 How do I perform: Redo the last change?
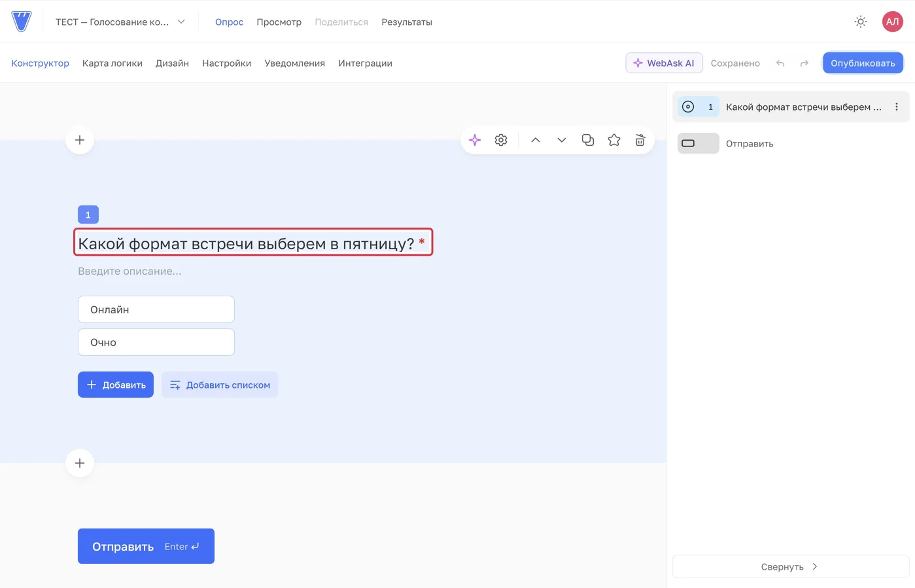pos(804,63)
